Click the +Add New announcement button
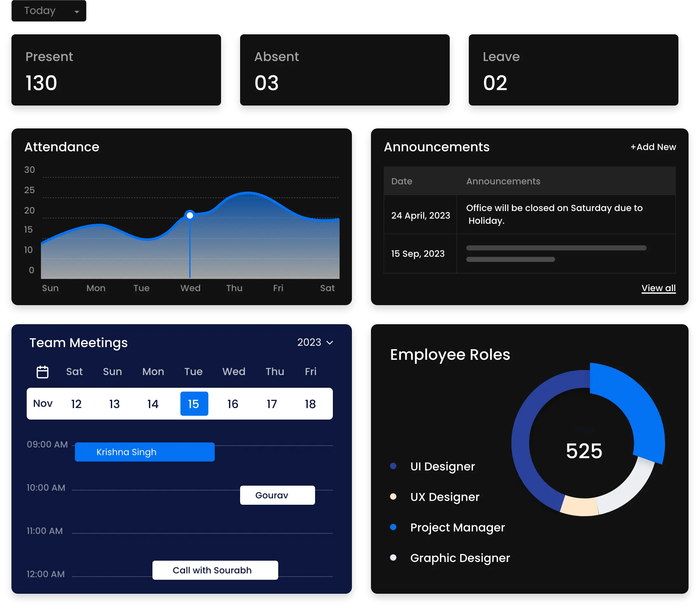The image size is (700, 609). click(x=653, y=147)
